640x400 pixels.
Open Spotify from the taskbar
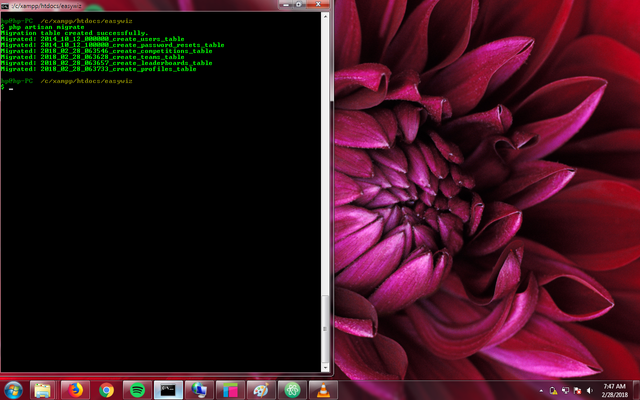click(x=137, y=390)
